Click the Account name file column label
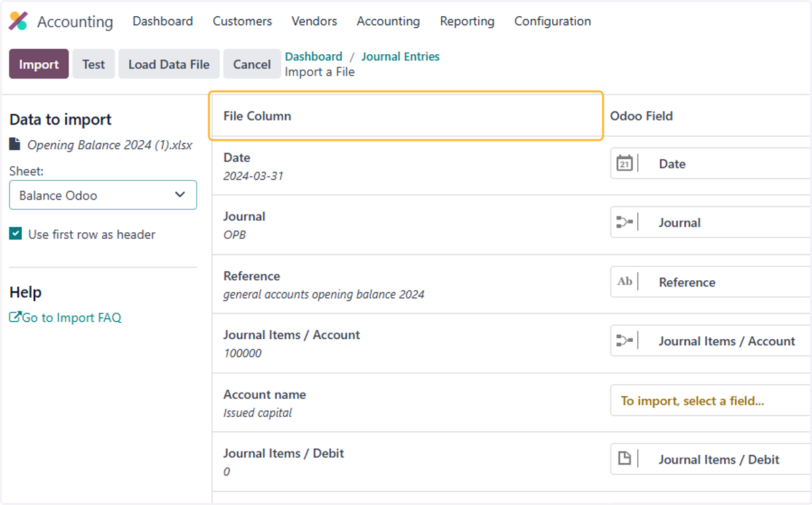 265,394
